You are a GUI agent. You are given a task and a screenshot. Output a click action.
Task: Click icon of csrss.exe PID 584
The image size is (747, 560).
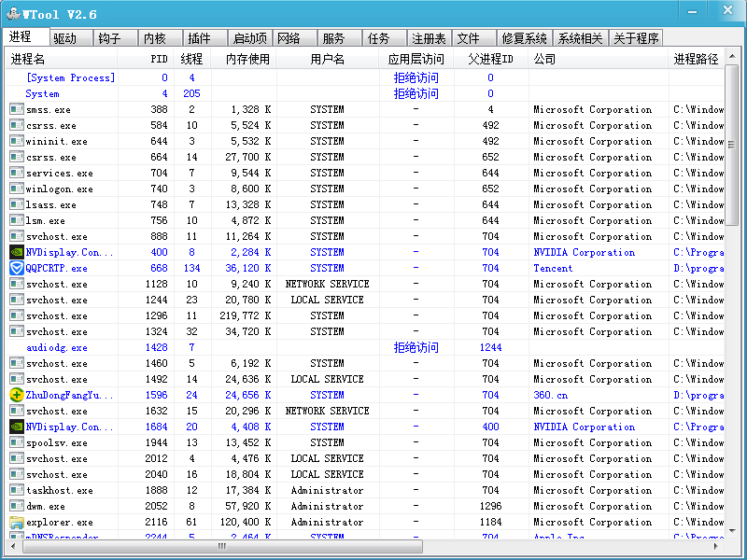pyautogui.click(x=17, y=125)
